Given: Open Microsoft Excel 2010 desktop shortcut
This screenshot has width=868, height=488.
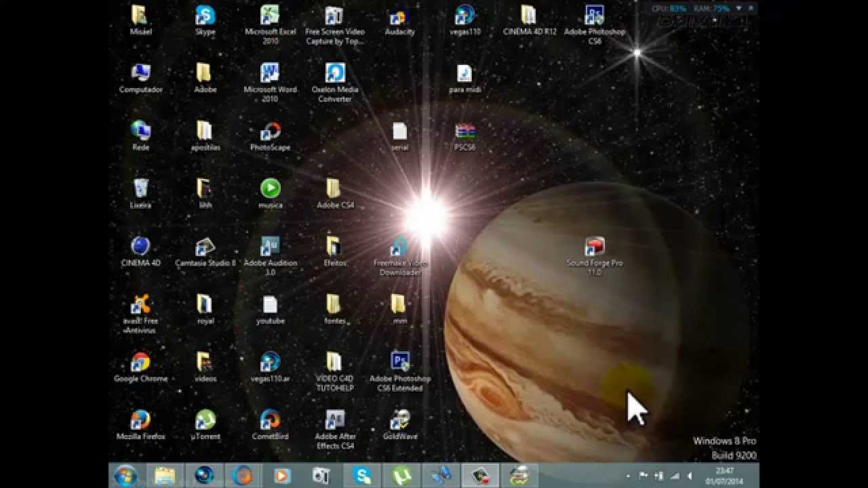Looking at the screenshot, I should click(270, 25).
